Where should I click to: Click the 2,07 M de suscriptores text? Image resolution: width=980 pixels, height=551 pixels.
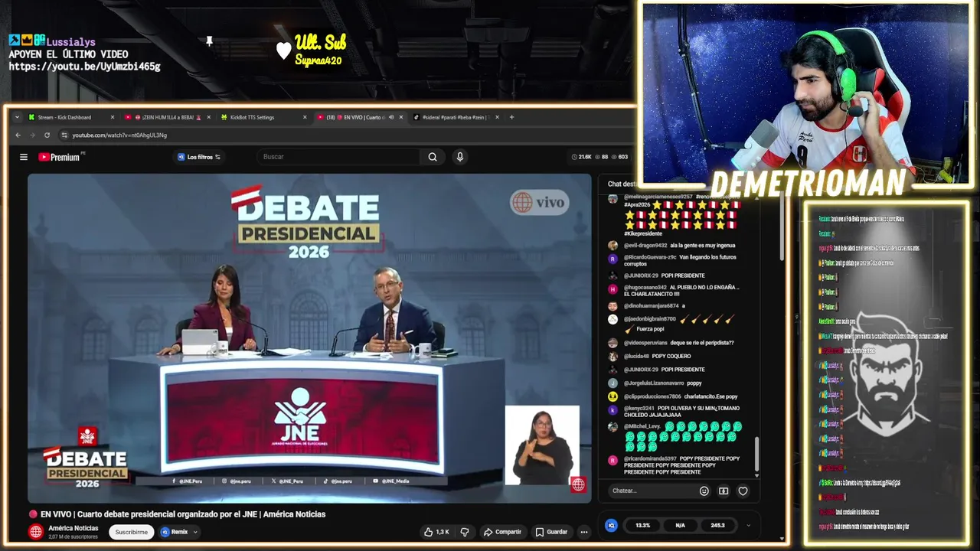71,536
